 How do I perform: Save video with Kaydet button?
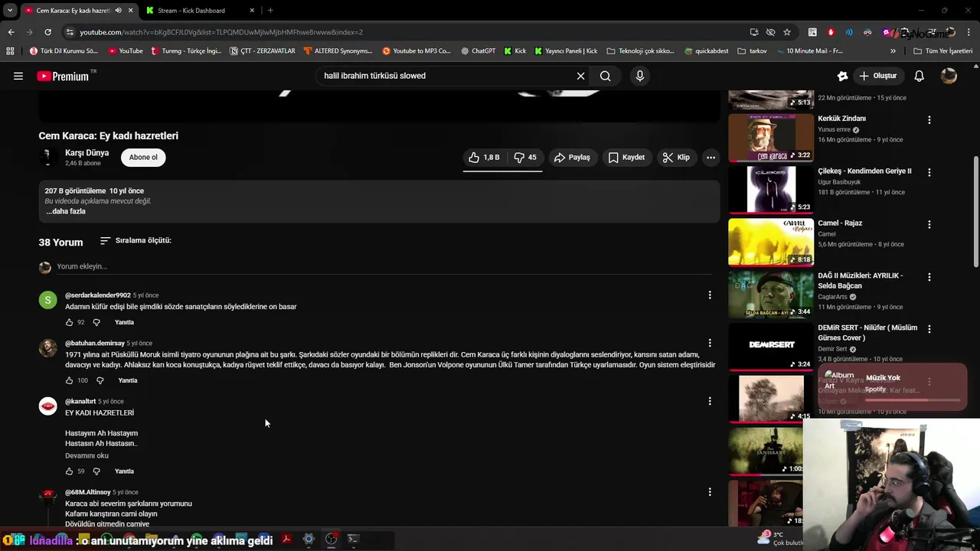(x=626, y=157)
